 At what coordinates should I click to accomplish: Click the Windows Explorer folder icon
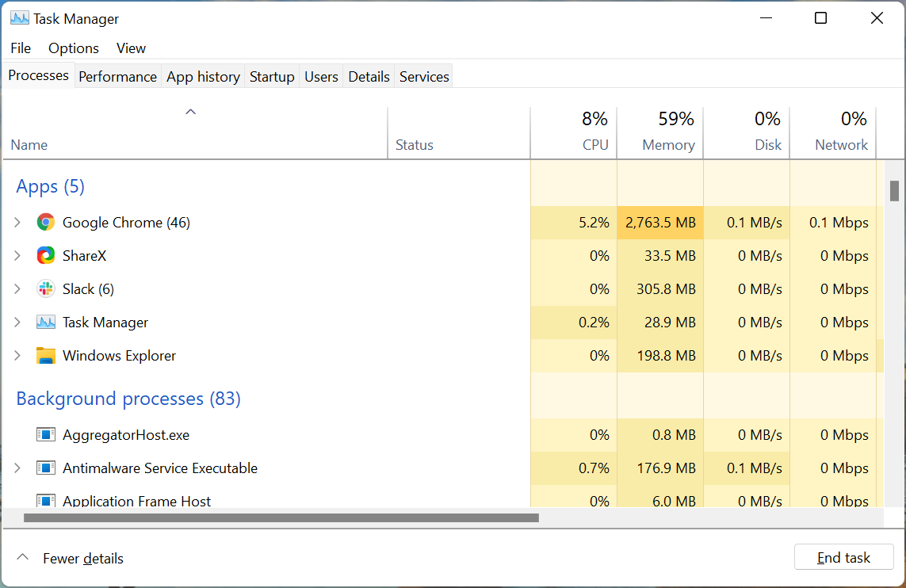[45, 355]
